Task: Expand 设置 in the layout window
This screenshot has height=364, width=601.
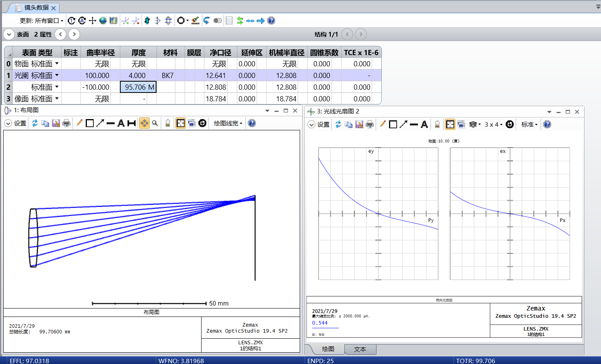Action: [15, 123]
